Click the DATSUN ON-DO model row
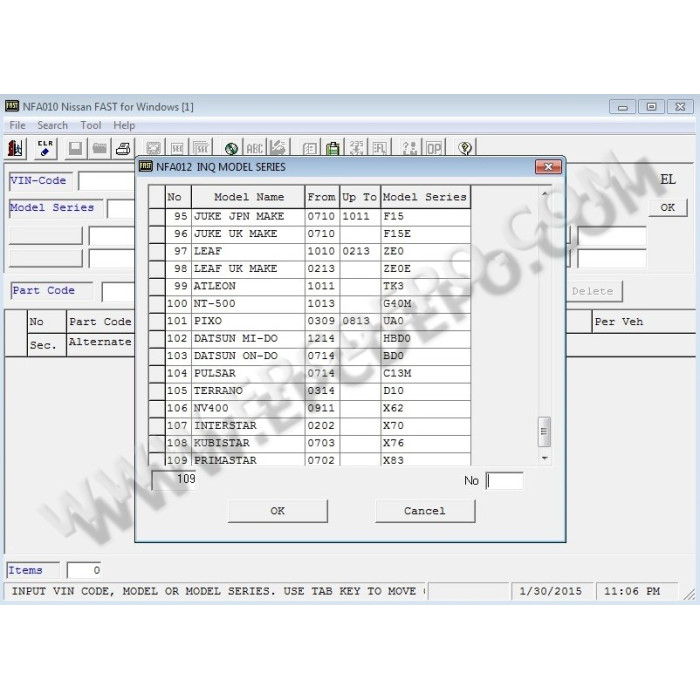 pos(309,356)
